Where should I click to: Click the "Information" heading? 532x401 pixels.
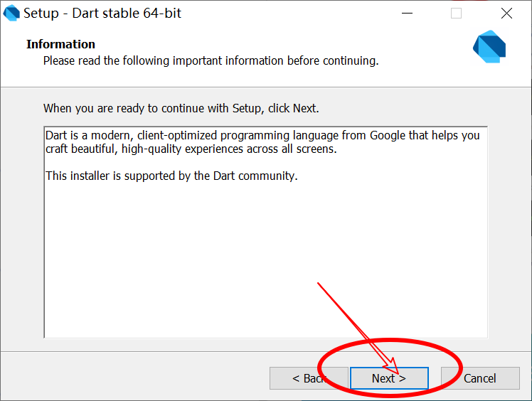[x=60, y=44]
